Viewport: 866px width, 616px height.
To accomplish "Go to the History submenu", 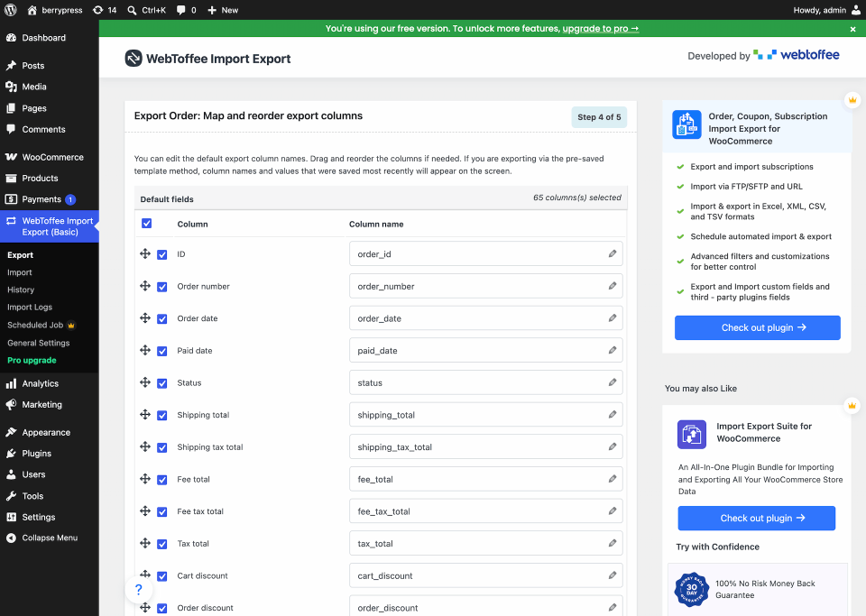I will pyautogui.click(x=21, y=290).
